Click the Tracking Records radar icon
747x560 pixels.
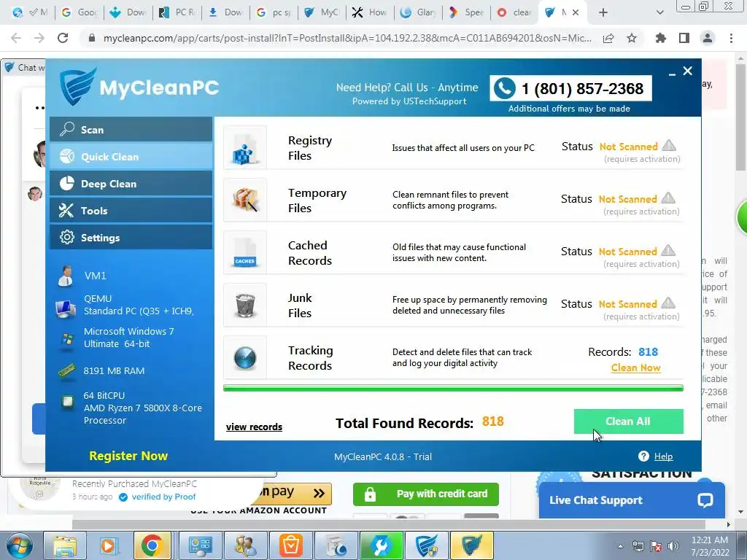tap(245, 357)
